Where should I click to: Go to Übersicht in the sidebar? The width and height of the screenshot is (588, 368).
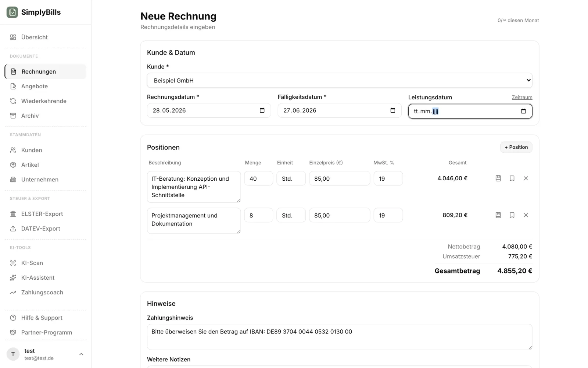pos(46,37)
